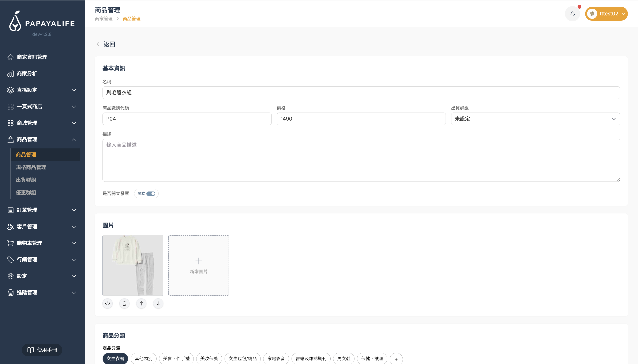Select the 女生衣著 category chip
The image size is (638, 364).
[x=115, y=359]
